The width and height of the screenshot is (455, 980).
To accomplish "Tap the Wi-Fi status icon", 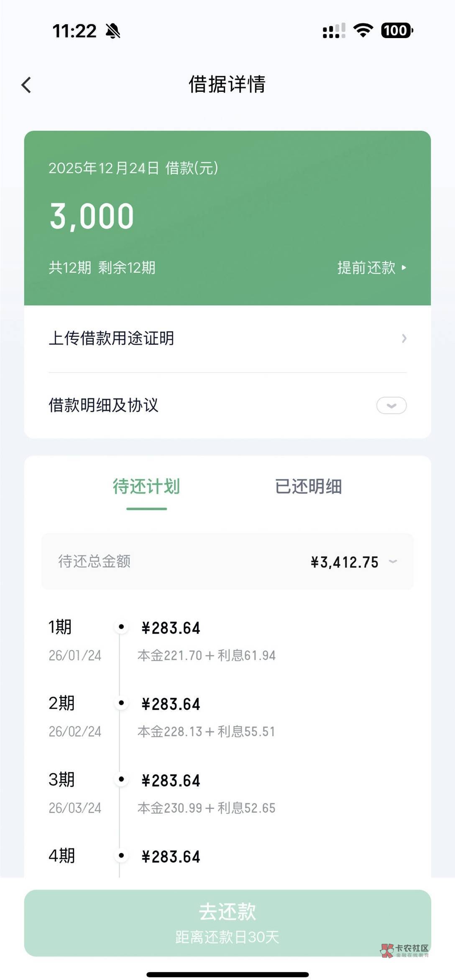I will coord(363,31).
